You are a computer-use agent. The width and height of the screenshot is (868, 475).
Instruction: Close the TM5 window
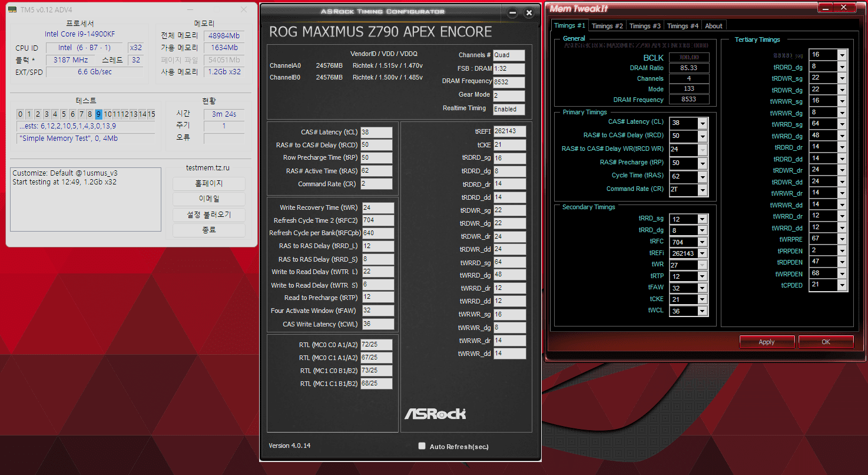(244, 10)
